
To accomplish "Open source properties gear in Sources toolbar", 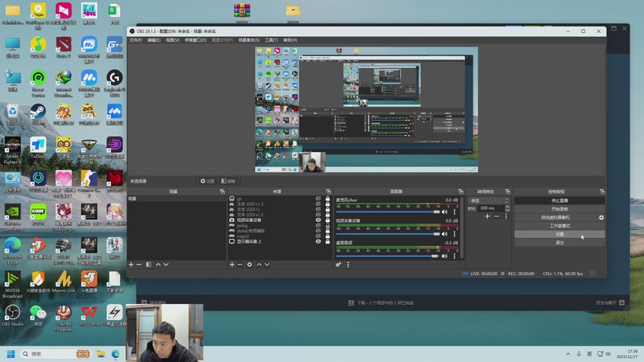I will [x=250, y=265].
